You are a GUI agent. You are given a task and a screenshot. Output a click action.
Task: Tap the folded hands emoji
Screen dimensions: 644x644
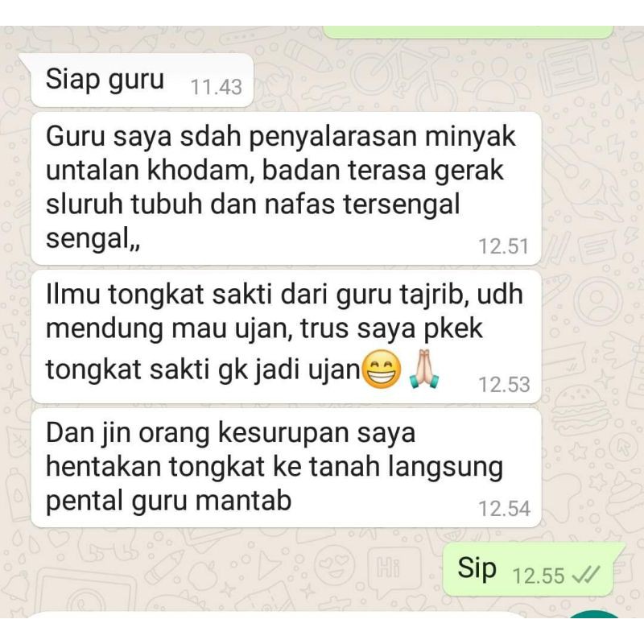pyautogui.click(x=425, y=369)
